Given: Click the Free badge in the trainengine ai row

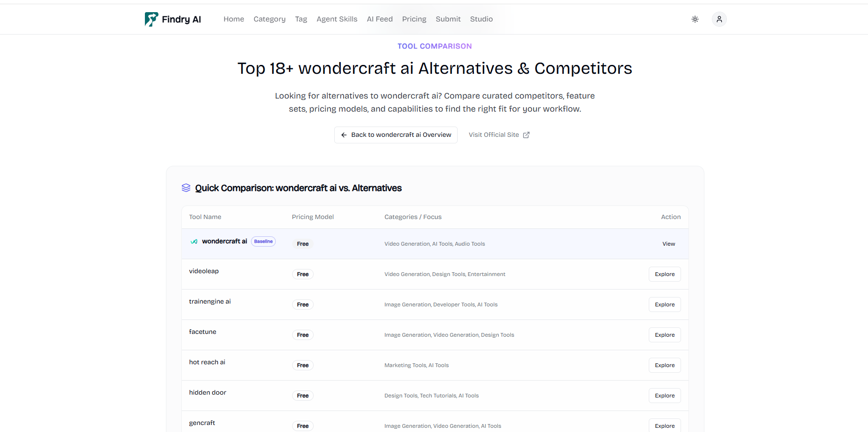Looking at the screenshot, I should tap(303, 305).
